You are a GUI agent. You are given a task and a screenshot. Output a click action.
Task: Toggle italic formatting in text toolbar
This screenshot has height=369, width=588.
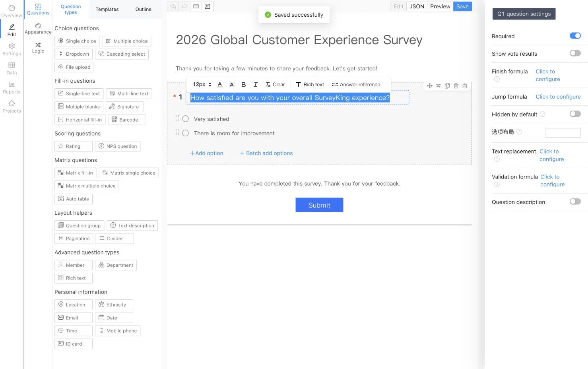click(256, 84)
